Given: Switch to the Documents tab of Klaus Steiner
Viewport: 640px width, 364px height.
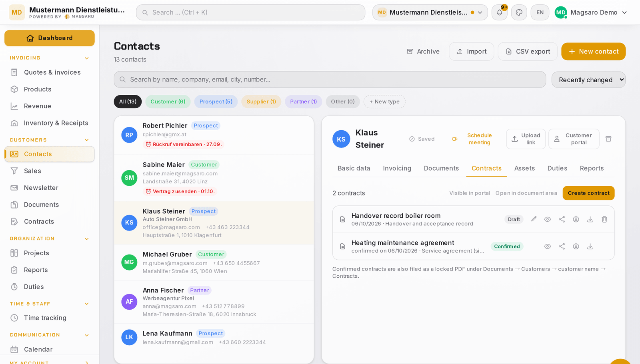Looking at the screenshot, I should click(441, 168).
